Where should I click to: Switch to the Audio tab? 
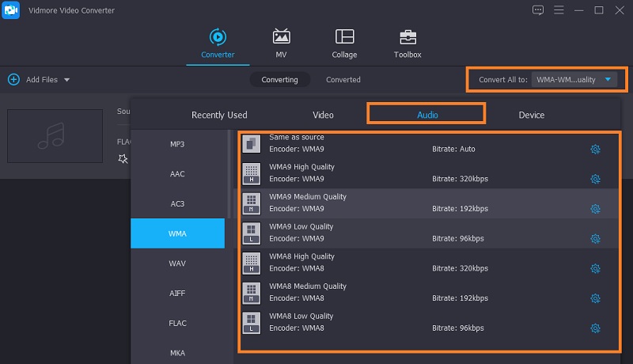tap(427, 115)
